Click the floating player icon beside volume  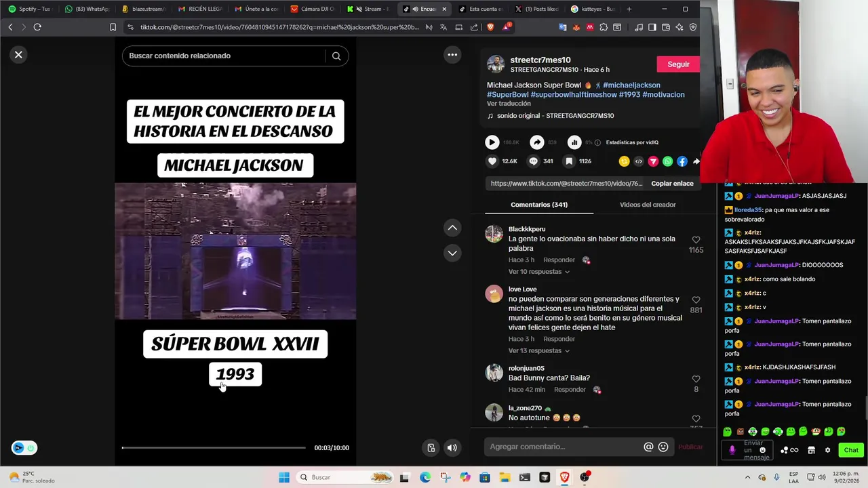pyautogui.click(x=431, y=447)
